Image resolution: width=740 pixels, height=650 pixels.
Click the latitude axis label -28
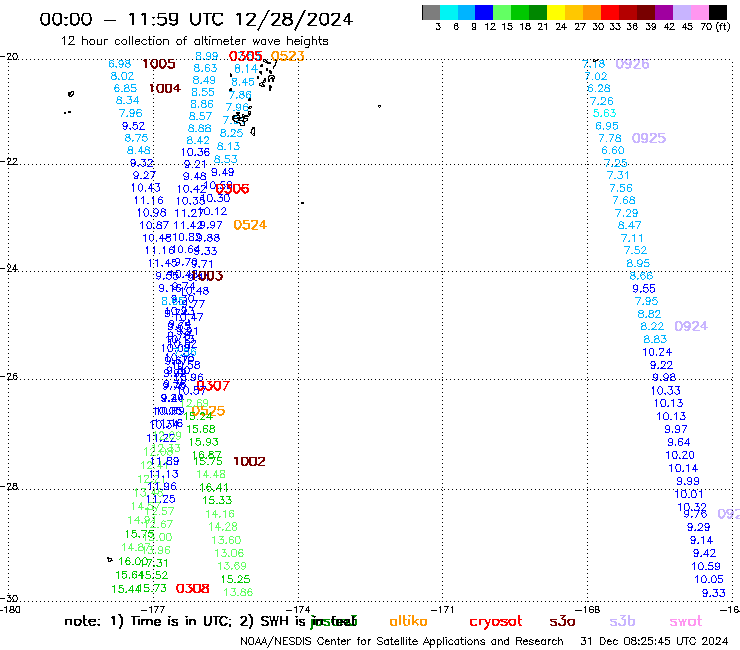pos(9,487)
